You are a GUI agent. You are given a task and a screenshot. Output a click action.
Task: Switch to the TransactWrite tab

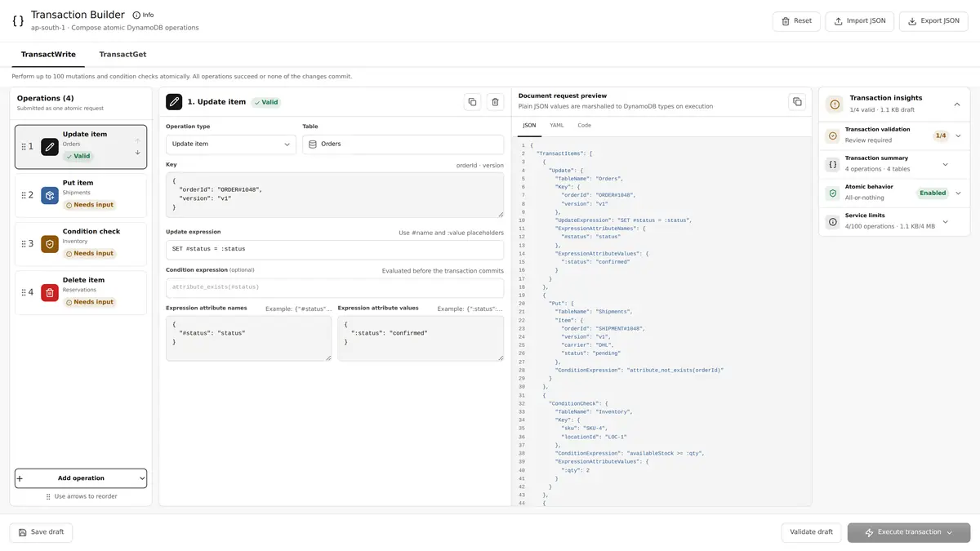point(48,55)
